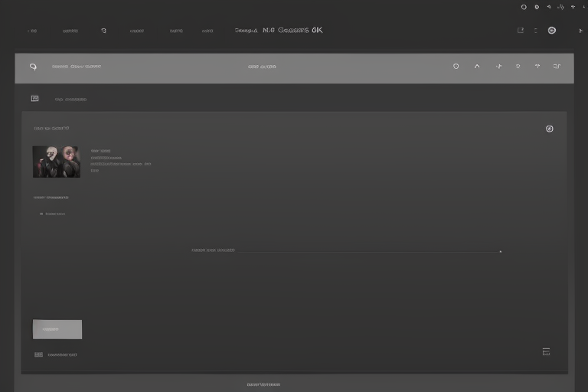Click the list icon at panel bottom-right
This screenshot has height=392, width=588.
point(546,352)
